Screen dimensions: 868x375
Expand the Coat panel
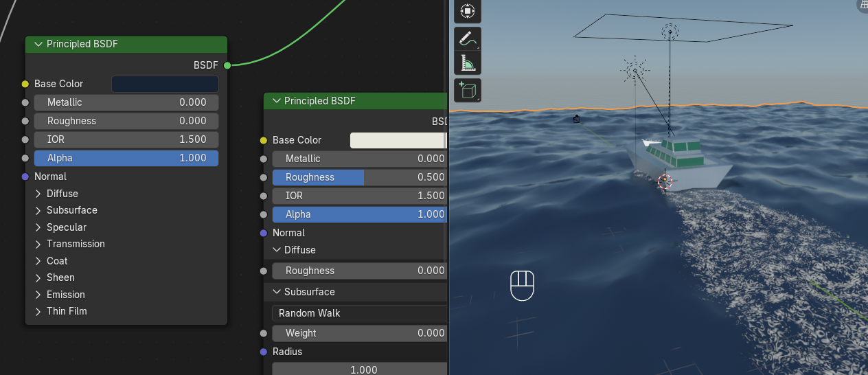coord(38,261)
